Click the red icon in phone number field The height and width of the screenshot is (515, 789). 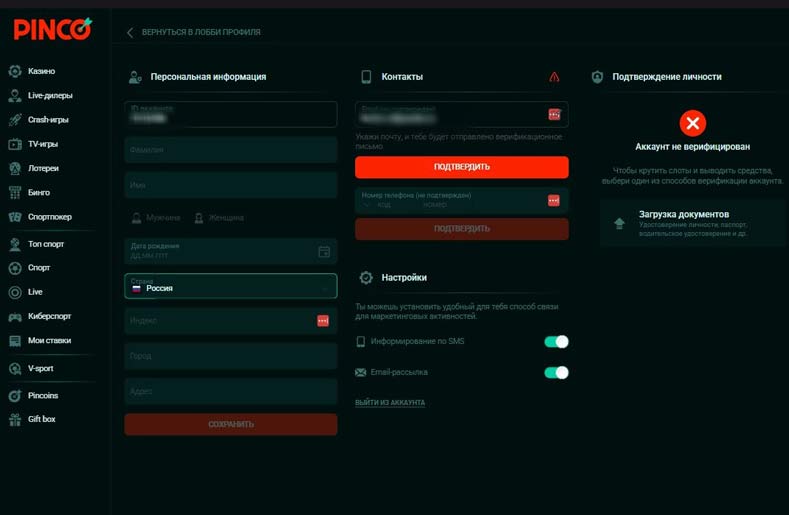[554, 201]
